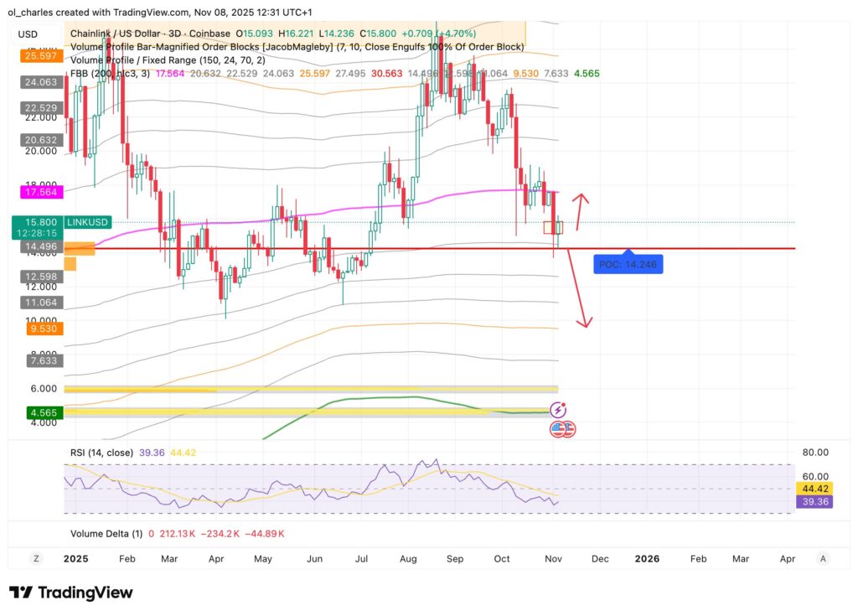Click the orange order block at 14.496
This screenshot has width=858, height=616.
(x=80, y=248)
